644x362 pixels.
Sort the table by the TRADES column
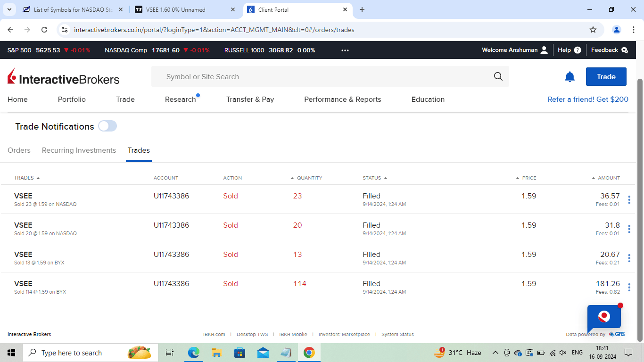coord(27,178)
